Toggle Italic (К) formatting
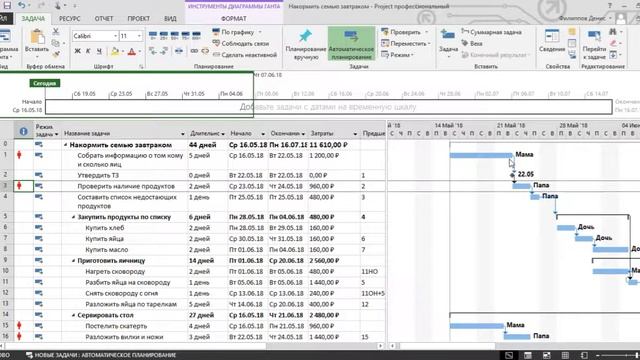This screenshot has height=360, width=640. point(88,51)
